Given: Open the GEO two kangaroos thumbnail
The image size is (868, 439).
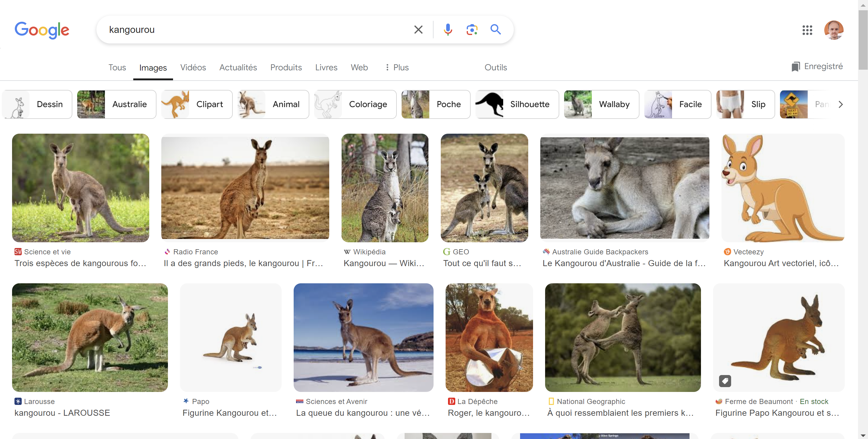Looking at the screenshot, I should pos(484,187).
